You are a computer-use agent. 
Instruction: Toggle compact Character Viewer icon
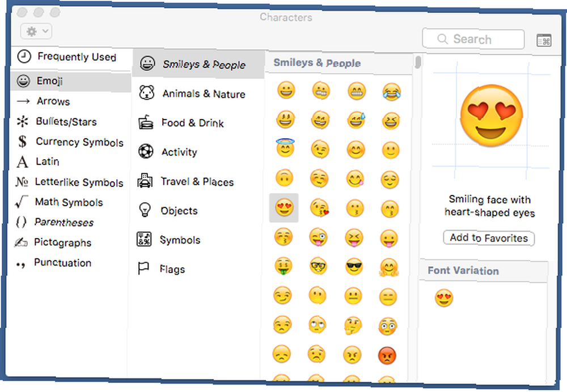coord(544,40)
